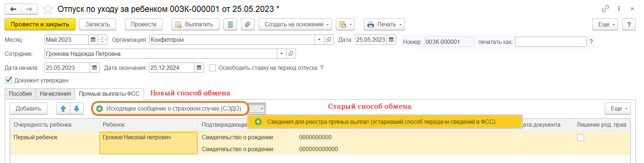
Task: Click the back navigation arrow
Action: pos(13,9)
